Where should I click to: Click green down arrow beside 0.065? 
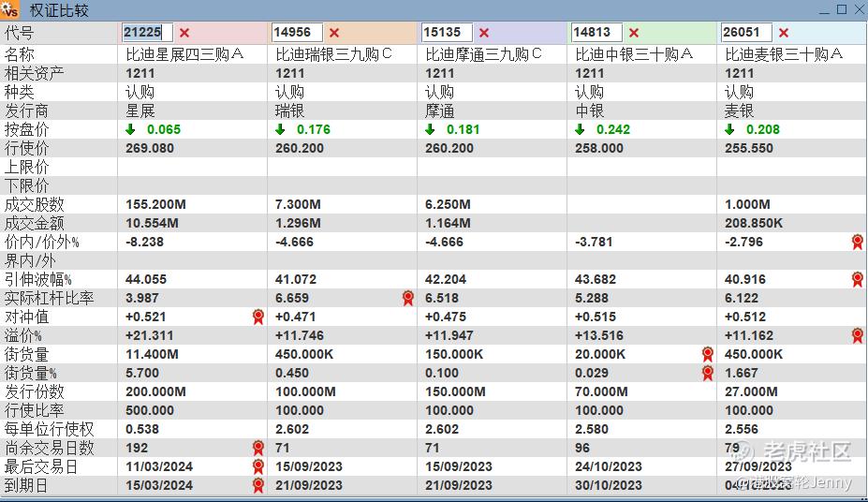(x=131, y=129)
